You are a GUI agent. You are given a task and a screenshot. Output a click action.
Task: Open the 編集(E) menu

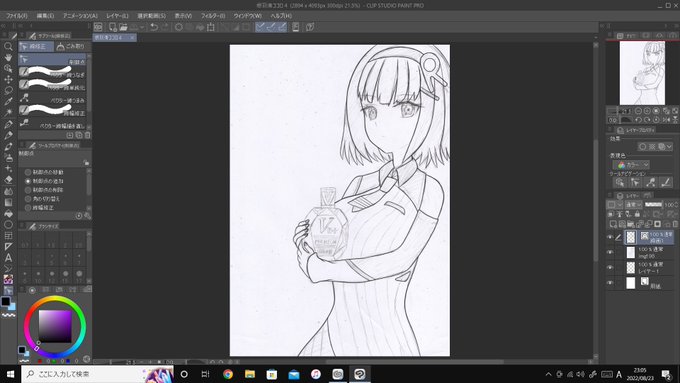[x=45, y=16]
